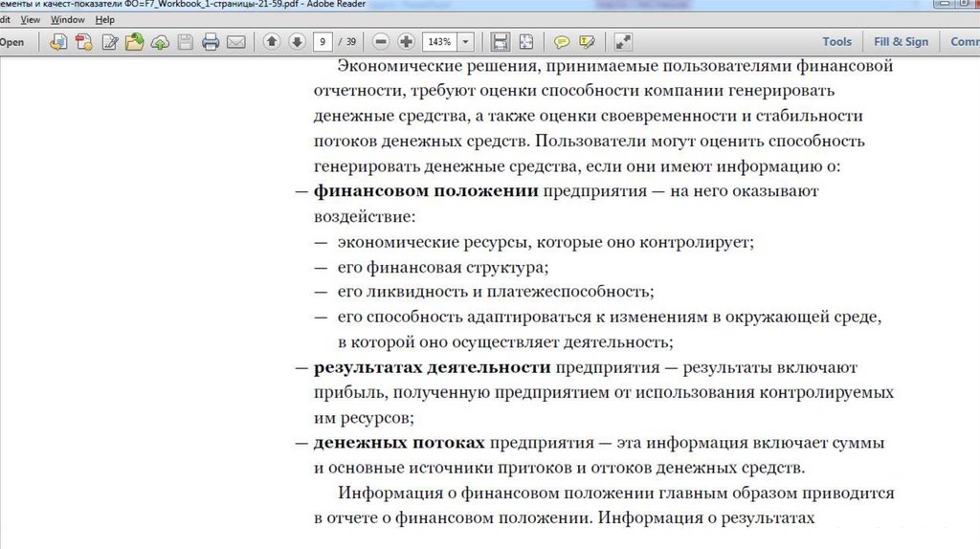The width and height of the screenshot is (980, 549).
Task: Open the Fill & Sign pane
Action: tap(902, 42)
